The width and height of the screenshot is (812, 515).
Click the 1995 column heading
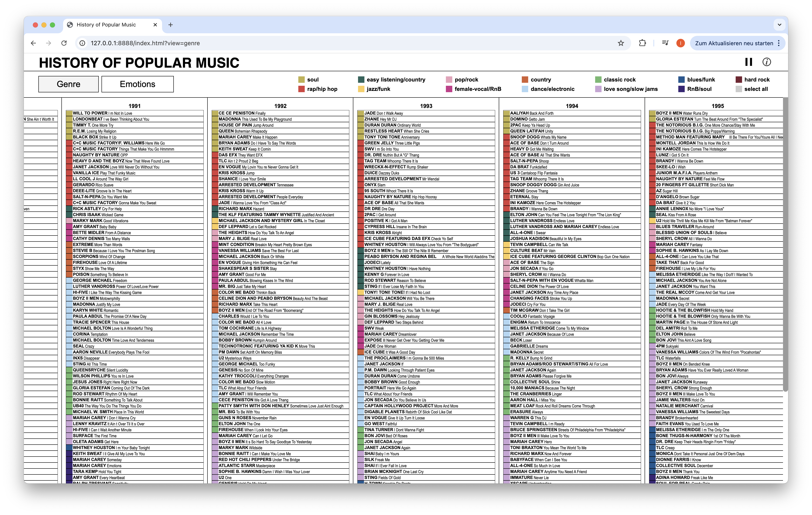[x=718, y=106]
